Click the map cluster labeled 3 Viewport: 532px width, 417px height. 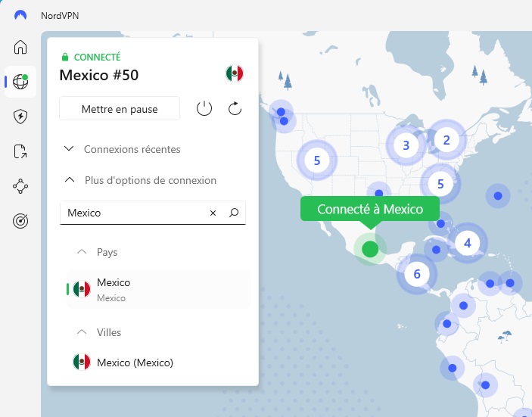406,145
